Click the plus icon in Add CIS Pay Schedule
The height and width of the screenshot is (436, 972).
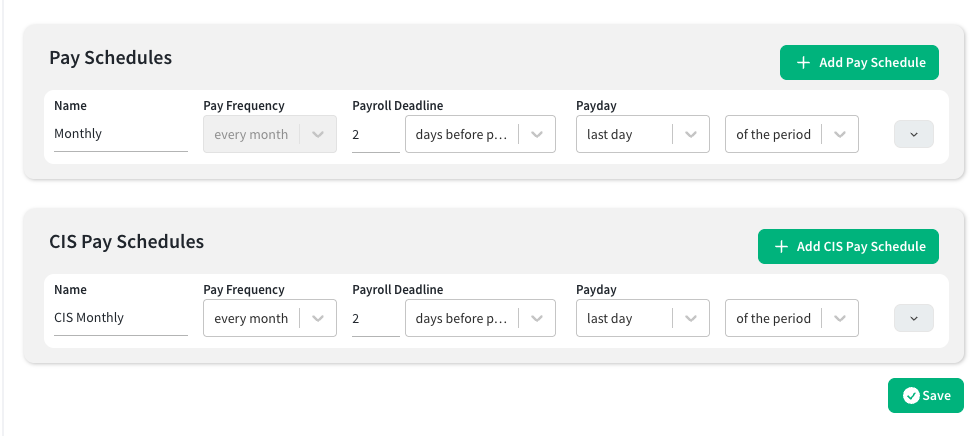tap(781, 247)
